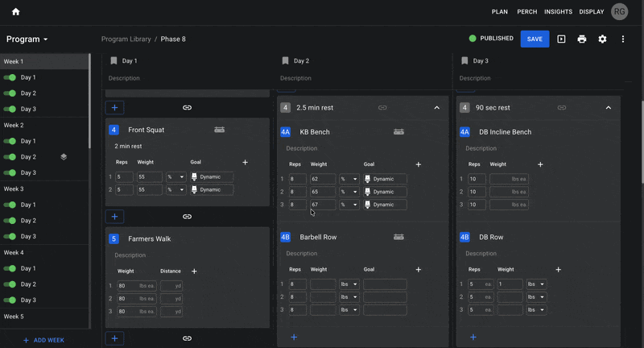
Task: Open the Program dropdown menu
Action: click(27, 39)
